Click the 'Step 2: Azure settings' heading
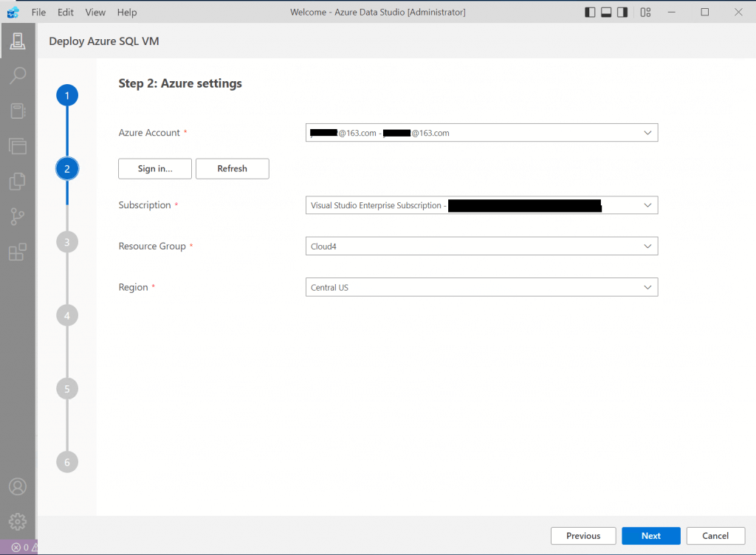Image resolution: width=756 pixels, height=555 pixels. click(x=180, y=83)
